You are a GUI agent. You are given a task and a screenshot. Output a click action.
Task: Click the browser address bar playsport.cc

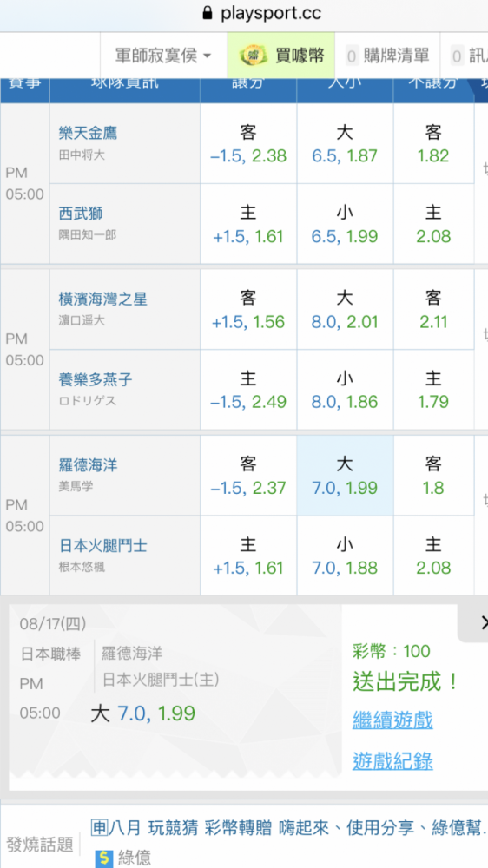pos(261,13)
